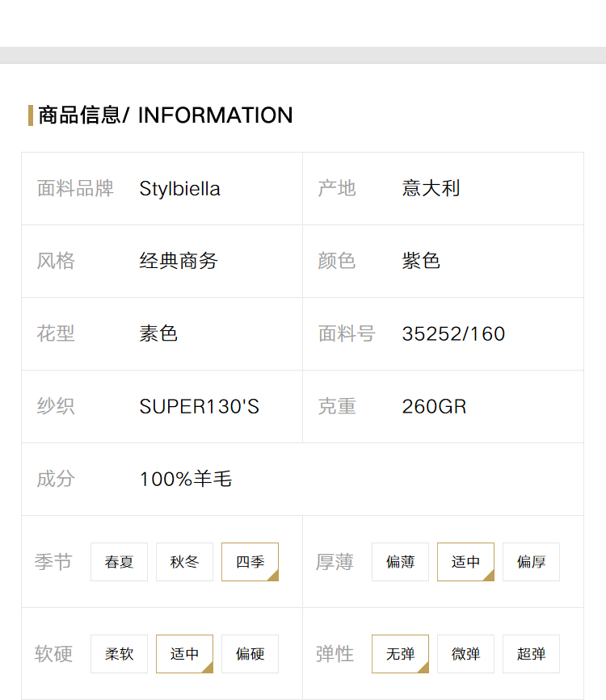
Task: Select 偏厚 thickness option
Action: (531, 562)
